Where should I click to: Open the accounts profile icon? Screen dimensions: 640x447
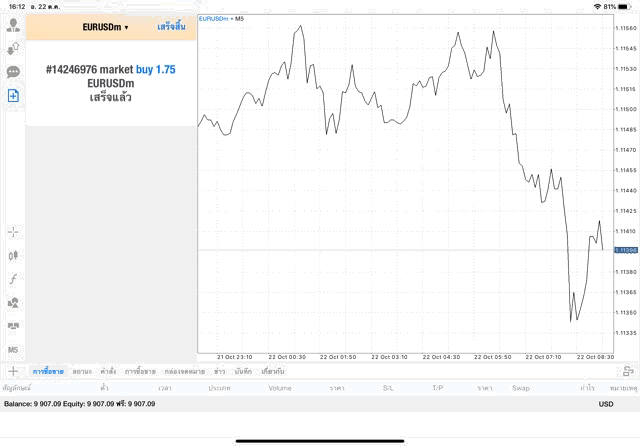(x=14, y=22)
